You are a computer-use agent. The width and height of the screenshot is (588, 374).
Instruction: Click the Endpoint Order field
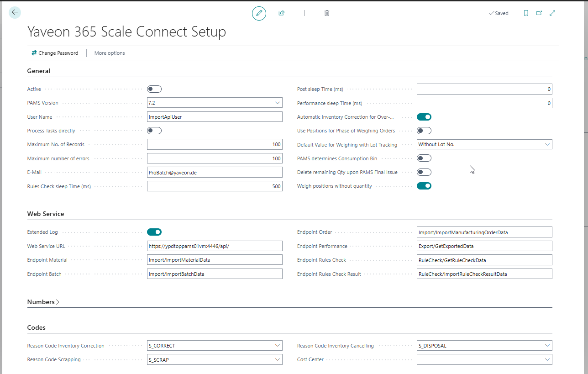tap(484, 232)
